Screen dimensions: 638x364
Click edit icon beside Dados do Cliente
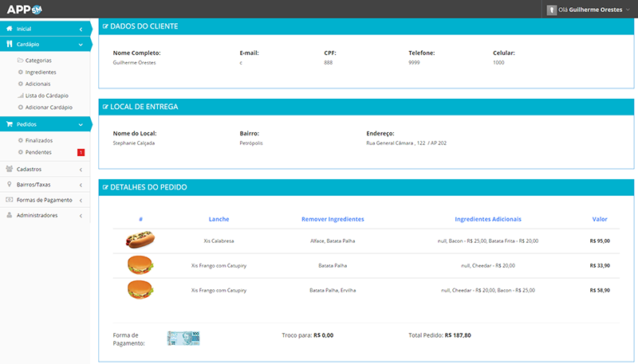105,26
